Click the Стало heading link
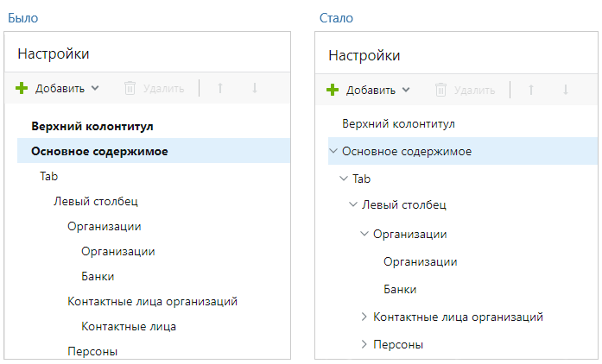 pyautogui.click(x=336, y=18)
